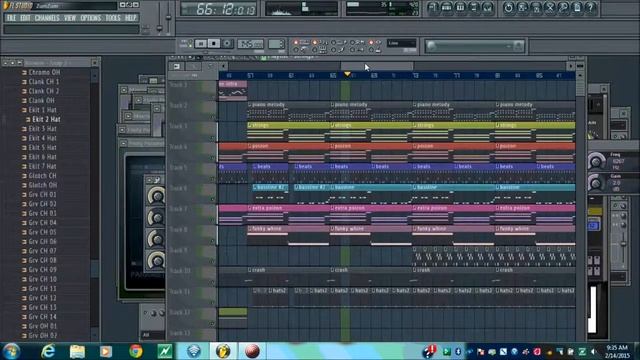Click the question mark help icon

(591, 8)
